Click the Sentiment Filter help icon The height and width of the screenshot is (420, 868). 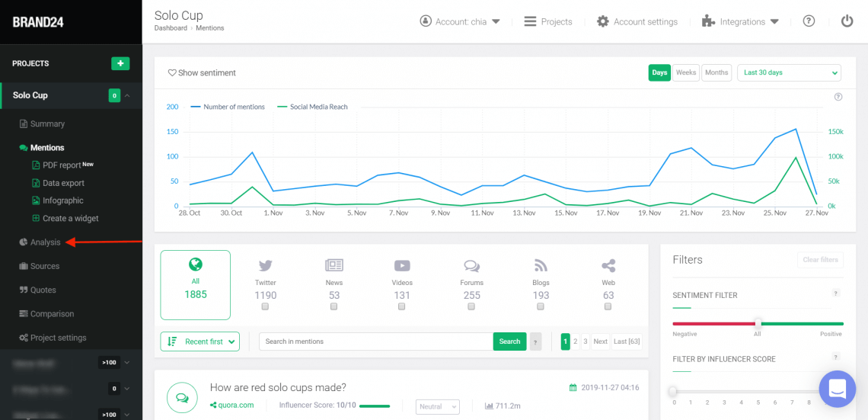point(836,293)
